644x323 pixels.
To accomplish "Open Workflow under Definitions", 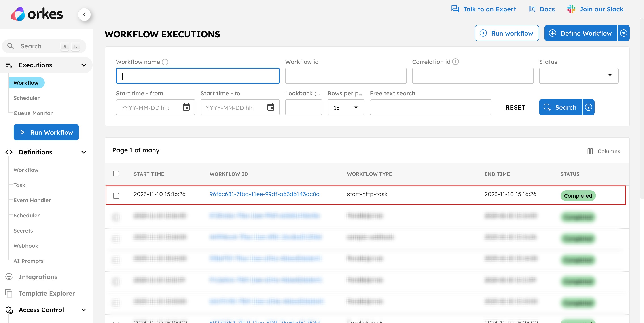I will coord(26,170).
